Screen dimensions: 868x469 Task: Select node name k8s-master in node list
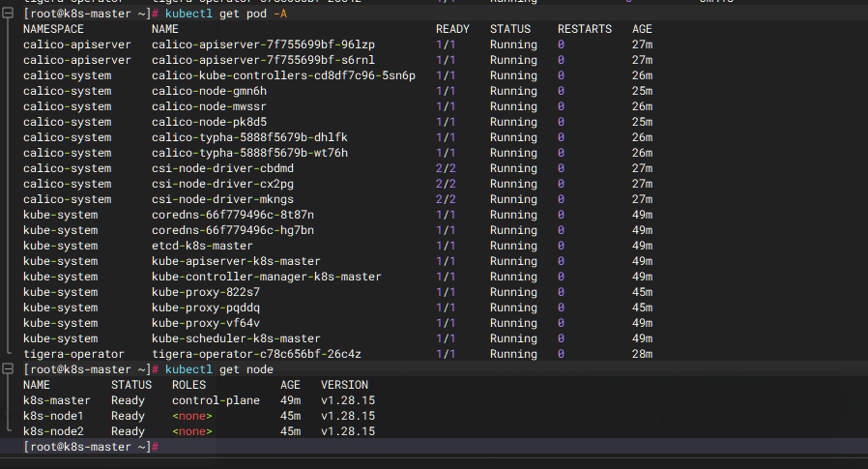pyautogui.click(x=56, y=400)
